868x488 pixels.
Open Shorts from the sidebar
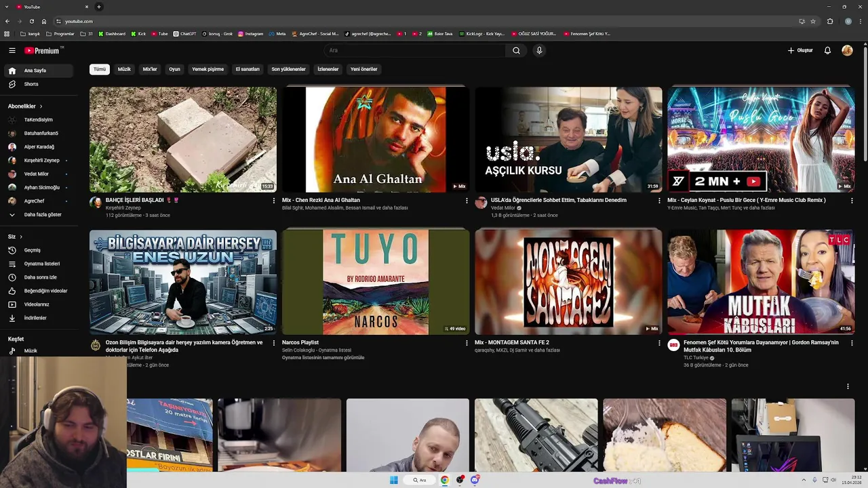click(38, 84)
